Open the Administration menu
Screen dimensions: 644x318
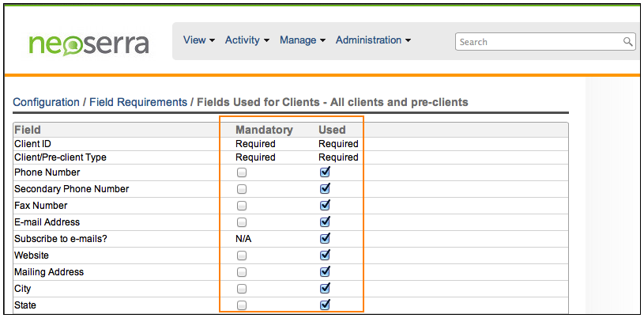(x=373, y=40)
